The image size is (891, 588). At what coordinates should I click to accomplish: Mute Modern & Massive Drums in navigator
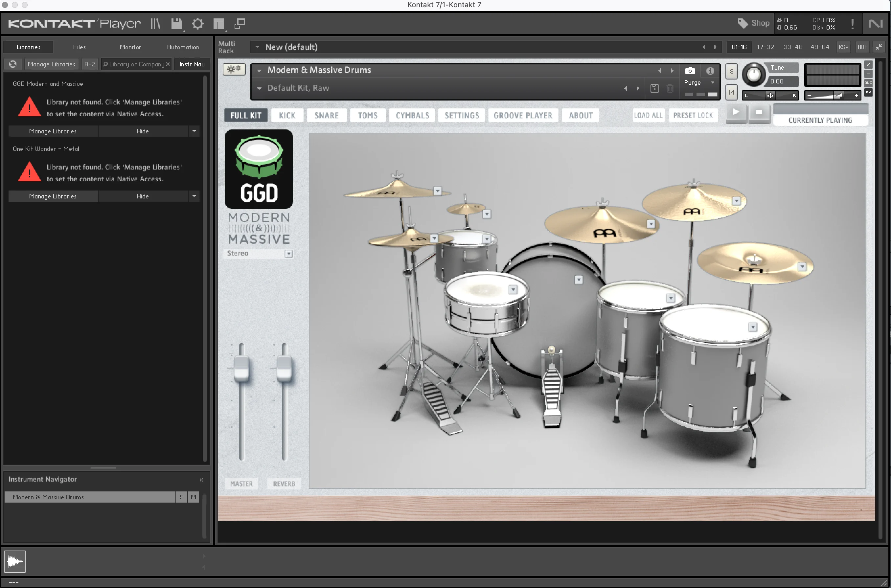(194, 497)
